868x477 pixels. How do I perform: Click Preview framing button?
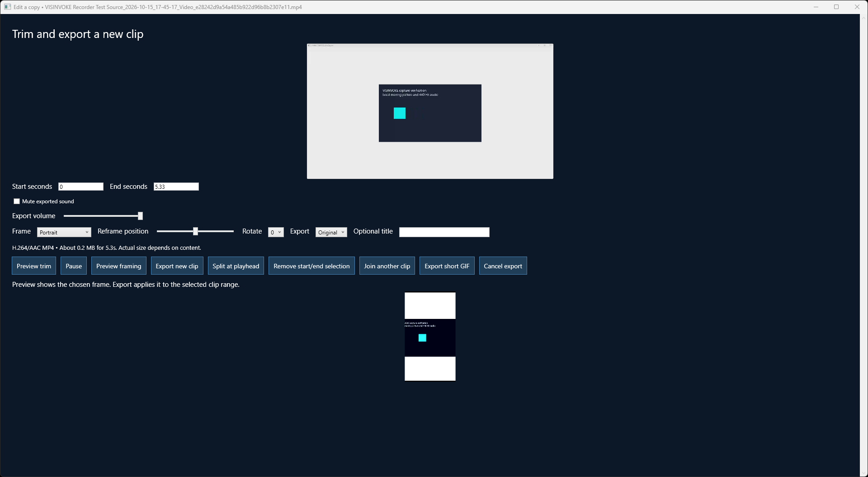click(x=118, y=266)
